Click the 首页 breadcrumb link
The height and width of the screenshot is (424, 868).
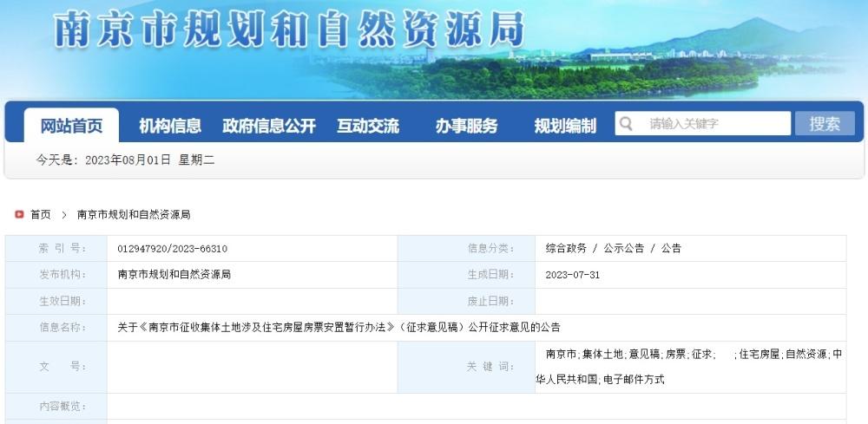coord(41,214)
